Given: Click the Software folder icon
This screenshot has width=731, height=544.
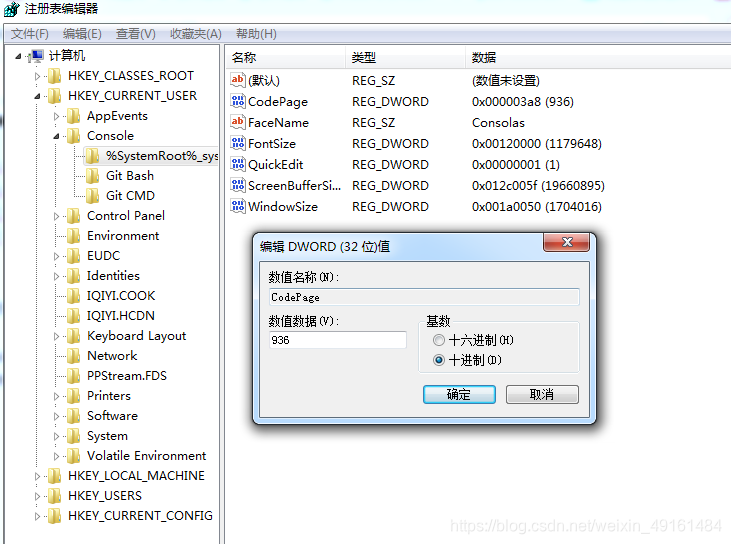Looking at the screenshot, I should pyautogui.click(x=74, y=416).
